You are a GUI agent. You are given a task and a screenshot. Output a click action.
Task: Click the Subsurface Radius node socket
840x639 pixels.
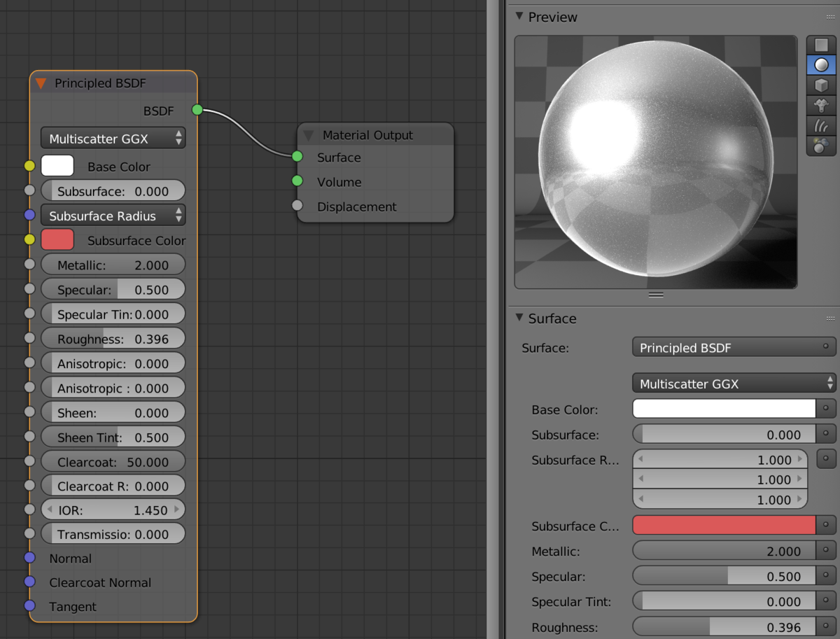click(x=29, y=215)
